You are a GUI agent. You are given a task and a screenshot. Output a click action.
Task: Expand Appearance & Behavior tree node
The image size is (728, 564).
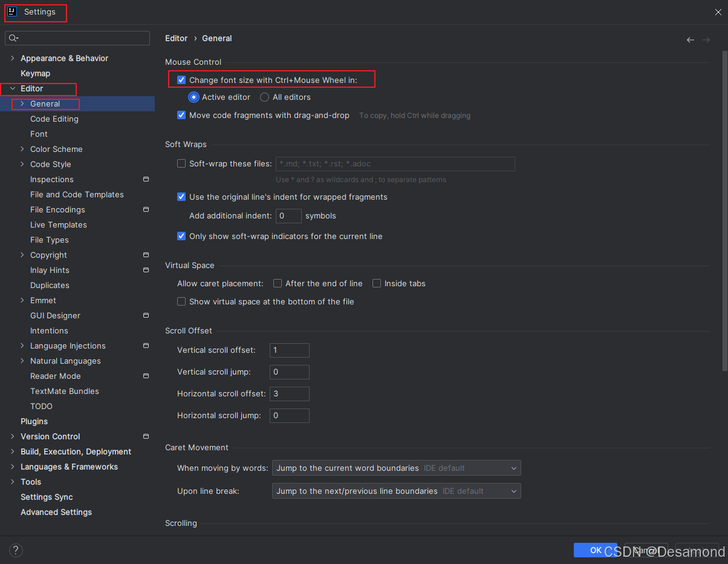(12, 58)
